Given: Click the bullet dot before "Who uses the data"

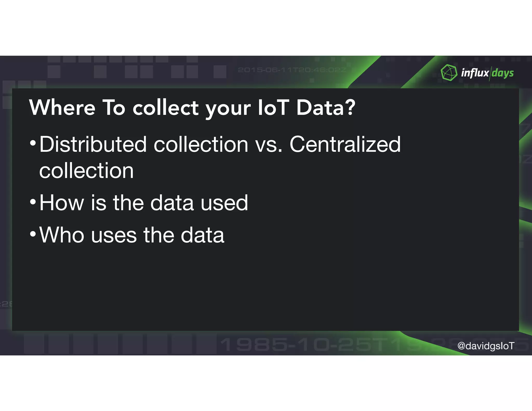Looking at the screenshot, I should 33,234.
